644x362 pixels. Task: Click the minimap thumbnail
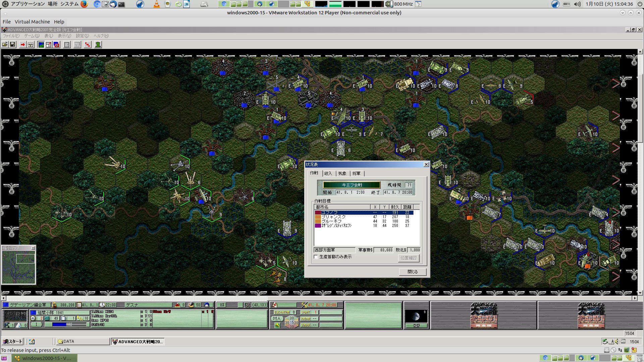pyautogui.click(x=18, y=267)
